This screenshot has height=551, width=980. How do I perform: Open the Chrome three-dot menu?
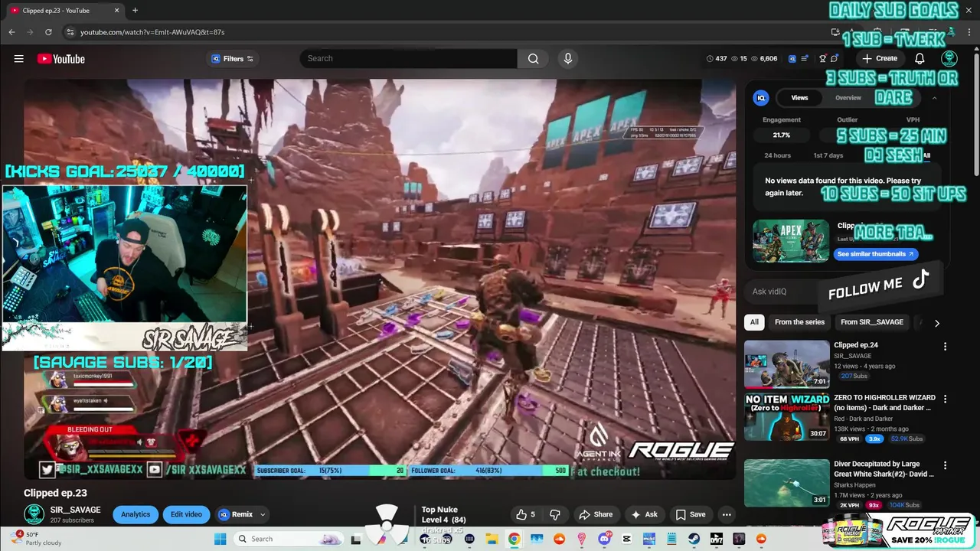(969, 32)
